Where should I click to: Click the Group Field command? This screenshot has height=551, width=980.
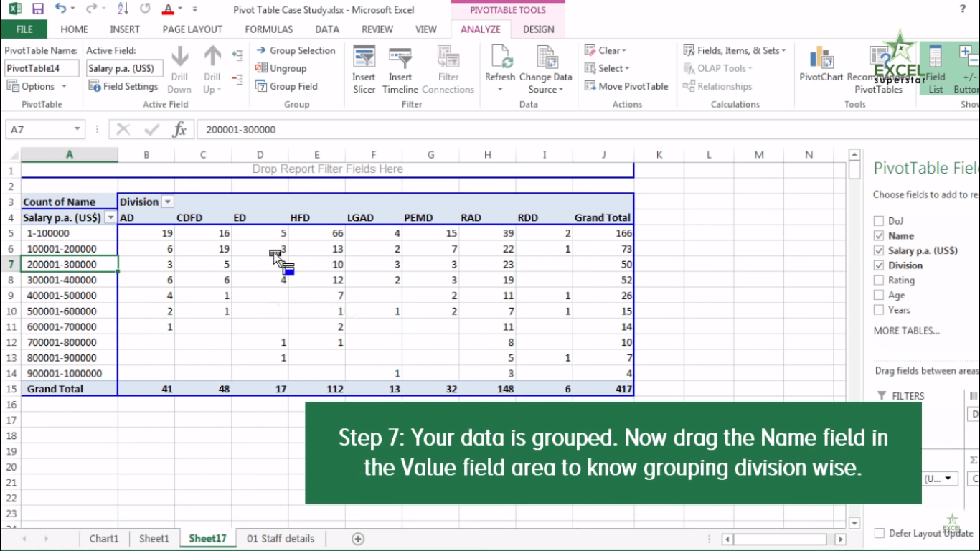(x=286, y=86)
